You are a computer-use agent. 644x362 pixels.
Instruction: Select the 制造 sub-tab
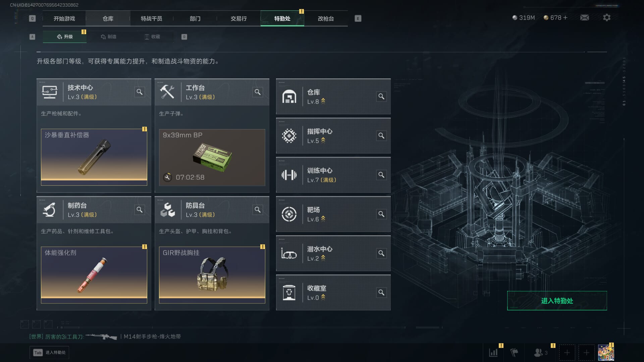(x=108, y=37)
